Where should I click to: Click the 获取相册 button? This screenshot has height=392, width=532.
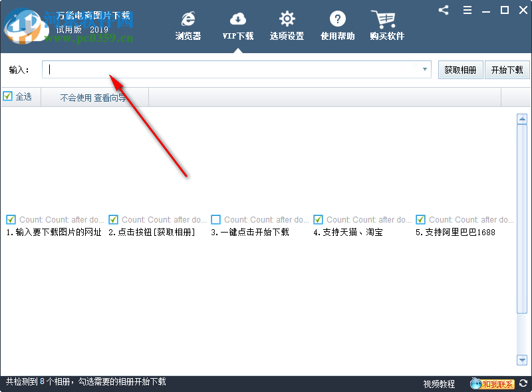(x=460, y=70)
